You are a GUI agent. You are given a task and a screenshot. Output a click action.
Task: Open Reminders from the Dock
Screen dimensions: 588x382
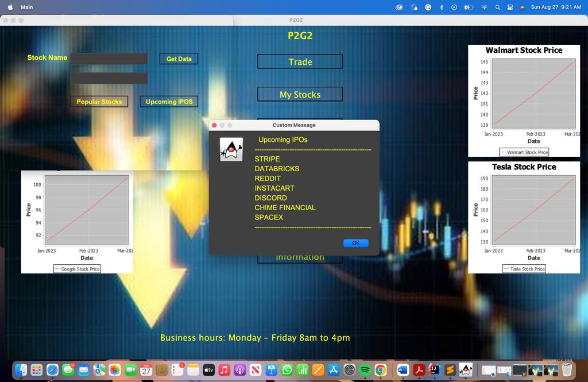177,371
